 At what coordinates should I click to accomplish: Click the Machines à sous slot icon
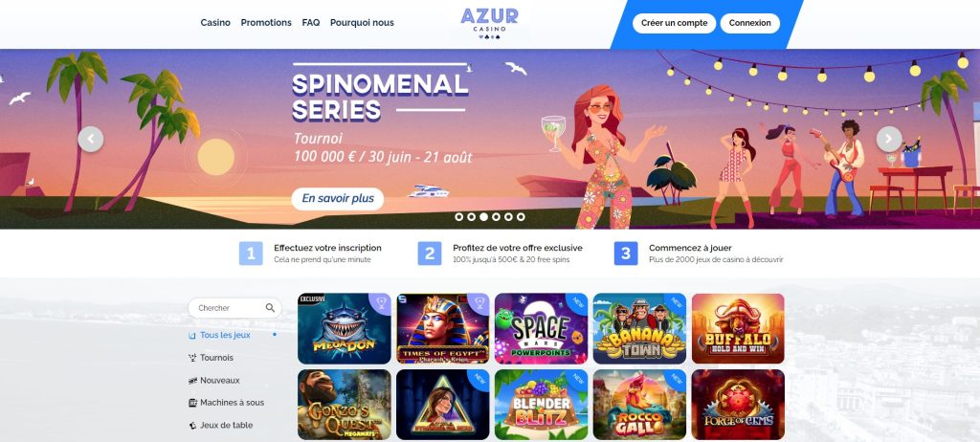pyautogui.click(x=192, y=403)
